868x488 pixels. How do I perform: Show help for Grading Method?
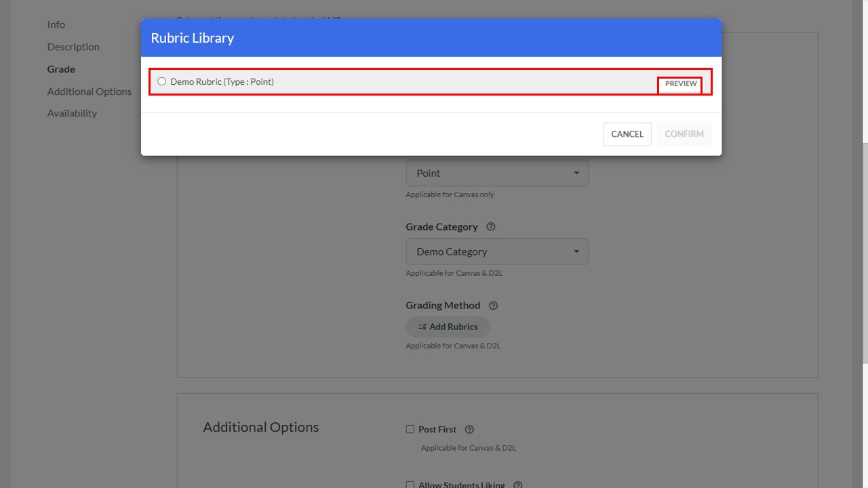click(x=493, y=306)
